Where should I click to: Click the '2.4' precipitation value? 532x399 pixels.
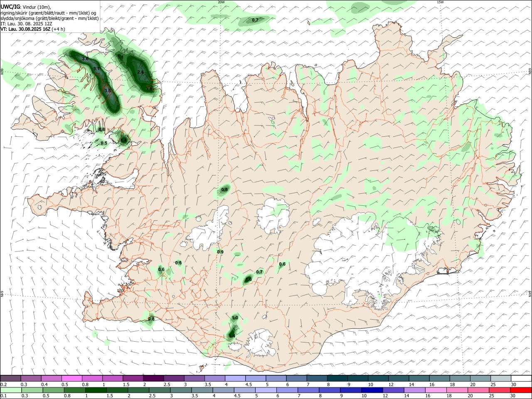pos(140,72)
